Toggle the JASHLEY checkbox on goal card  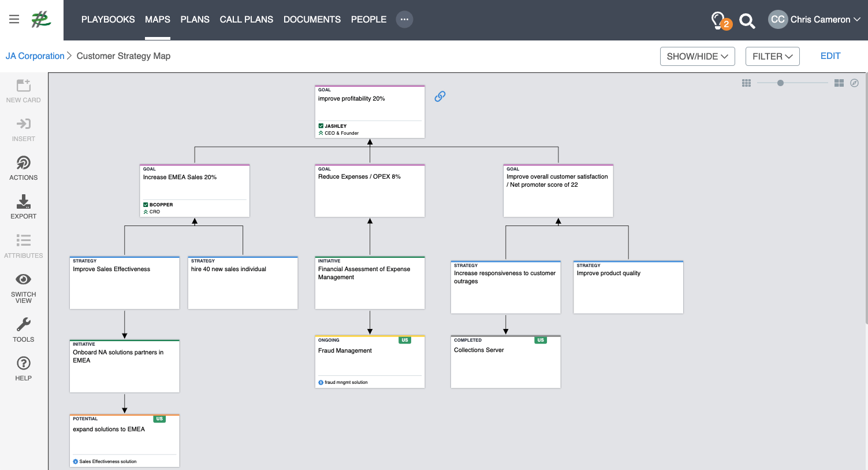pos(321,126)
